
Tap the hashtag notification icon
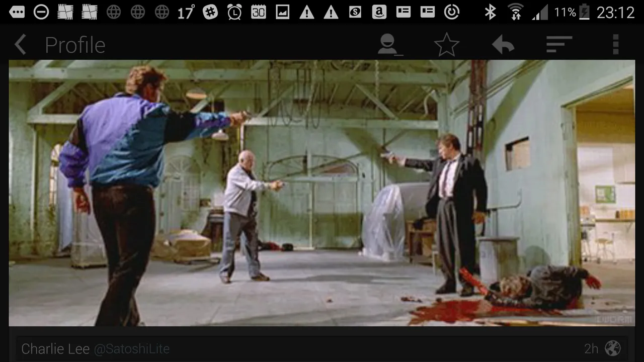coord(210,12)
